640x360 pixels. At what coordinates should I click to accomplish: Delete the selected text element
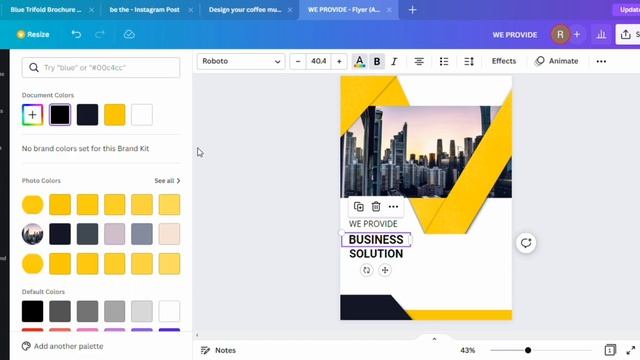point(376,207)
